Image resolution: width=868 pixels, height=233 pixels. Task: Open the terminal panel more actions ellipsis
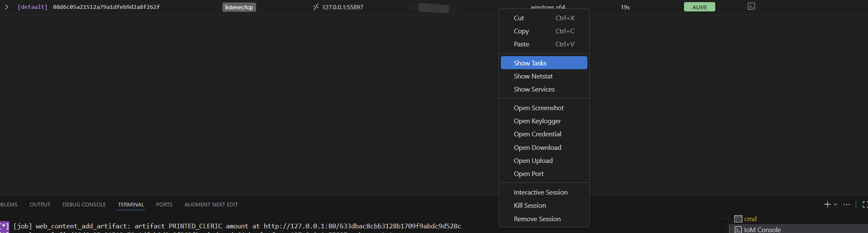click(x=846, y=204)
